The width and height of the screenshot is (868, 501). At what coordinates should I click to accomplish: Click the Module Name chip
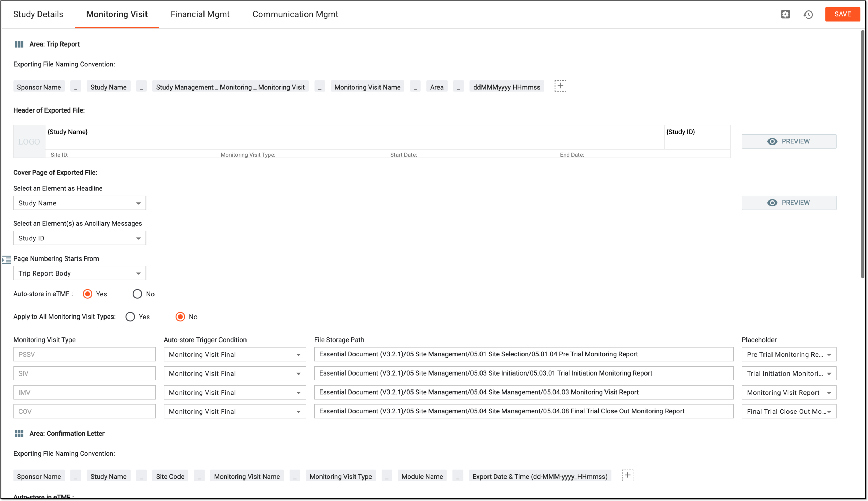point(422,476)
